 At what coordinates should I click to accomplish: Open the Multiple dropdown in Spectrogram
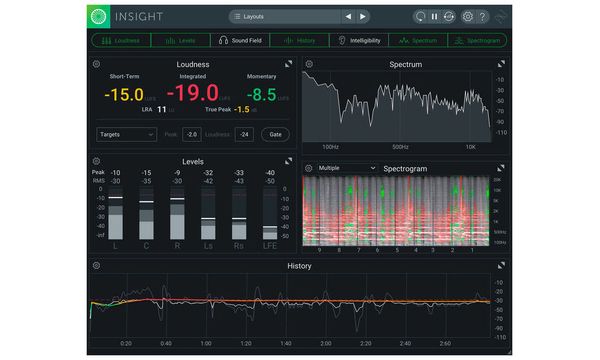coord(347,168)
